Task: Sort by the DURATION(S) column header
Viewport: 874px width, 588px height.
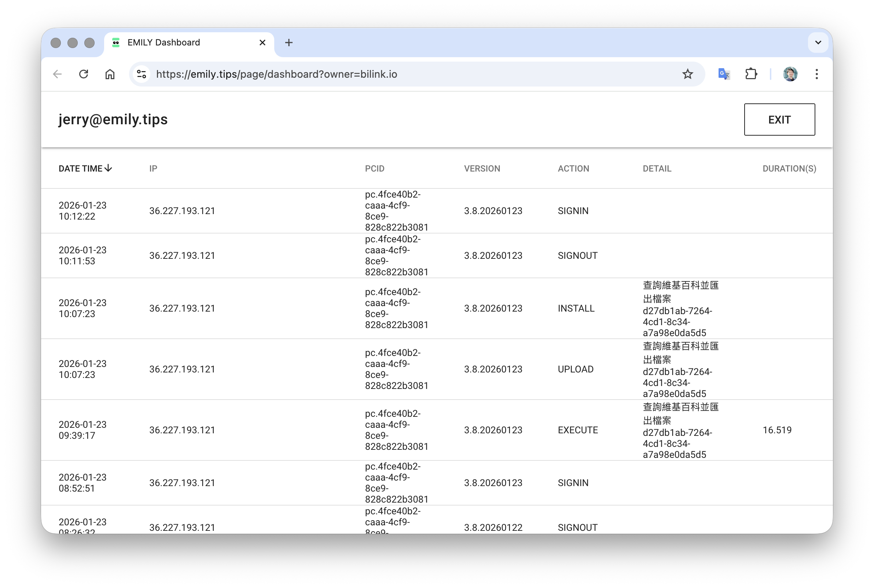Action: [x=789, y=169]
